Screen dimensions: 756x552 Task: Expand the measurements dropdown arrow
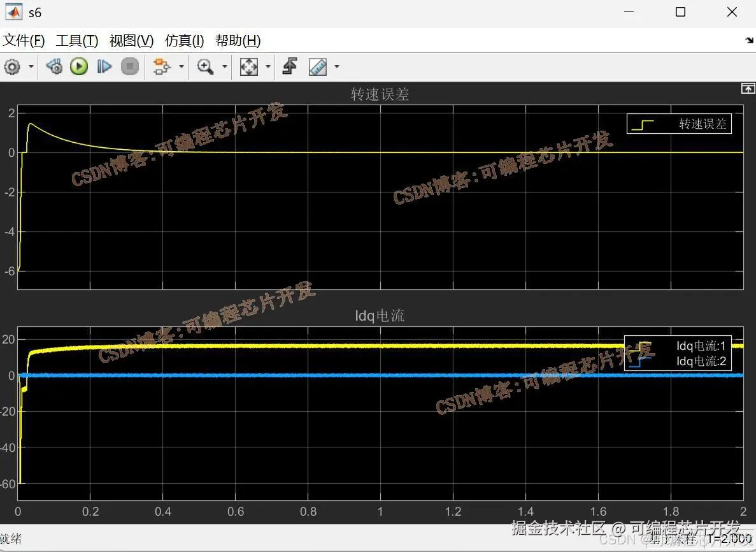[x=337, y=66]
